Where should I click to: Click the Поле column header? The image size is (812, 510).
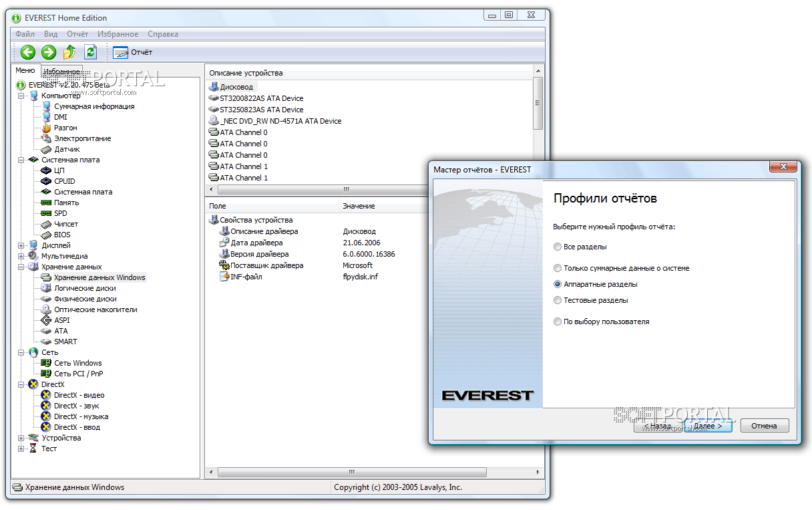pyautogui.click(x=272, y=206)
